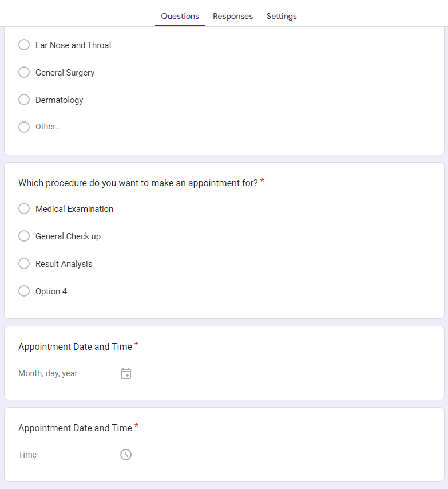Go to the Questions tab
Viewport: 448px width, 489px height.
pos(180,16)
